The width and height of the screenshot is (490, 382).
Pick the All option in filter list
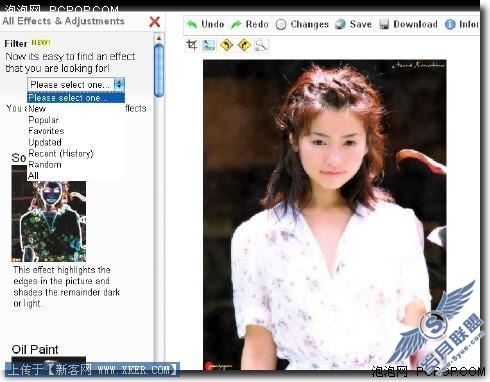coord(33,176)
